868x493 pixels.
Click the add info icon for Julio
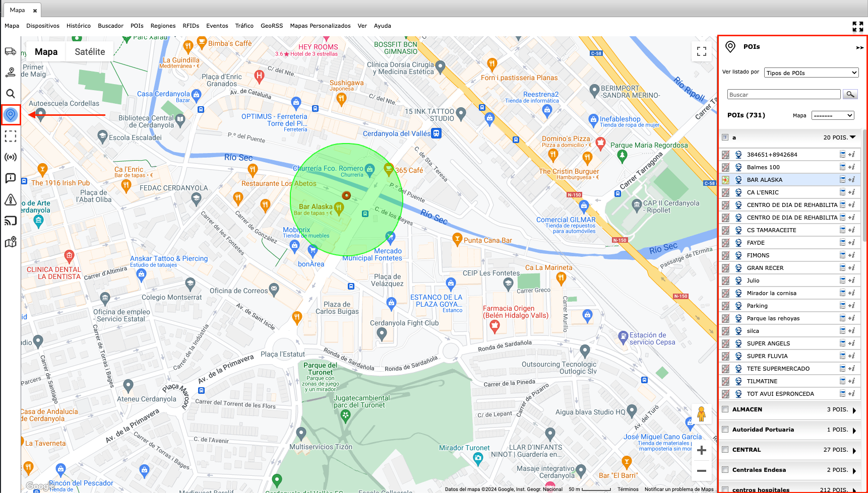click(851, 280)
